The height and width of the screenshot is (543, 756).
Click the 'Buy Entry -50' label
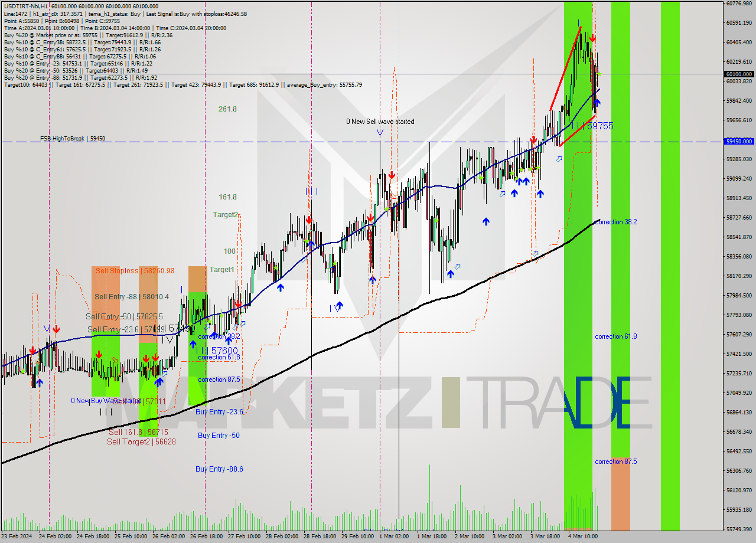(219, 435)
